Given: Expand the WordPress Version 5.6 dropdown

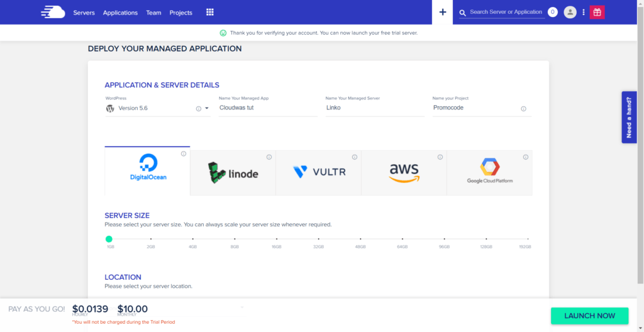Looking at the screenshot, I should click(206, 108).
